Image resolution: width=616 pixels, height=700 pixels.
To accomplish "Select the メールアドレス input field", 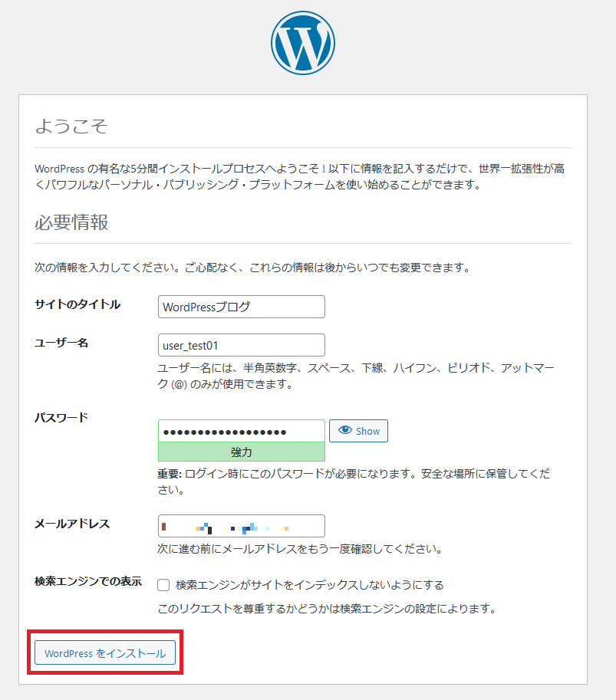I will point(241,526).
